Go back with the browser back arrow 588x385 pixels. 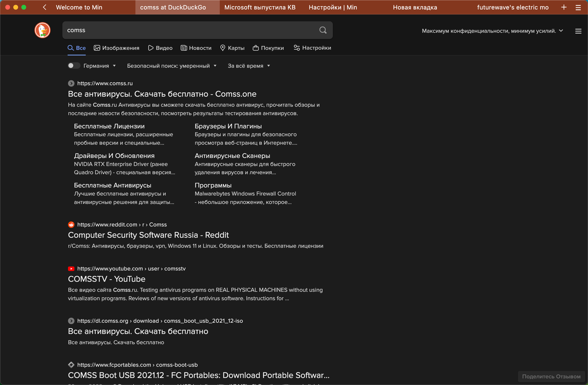click(x=45, y=7)
